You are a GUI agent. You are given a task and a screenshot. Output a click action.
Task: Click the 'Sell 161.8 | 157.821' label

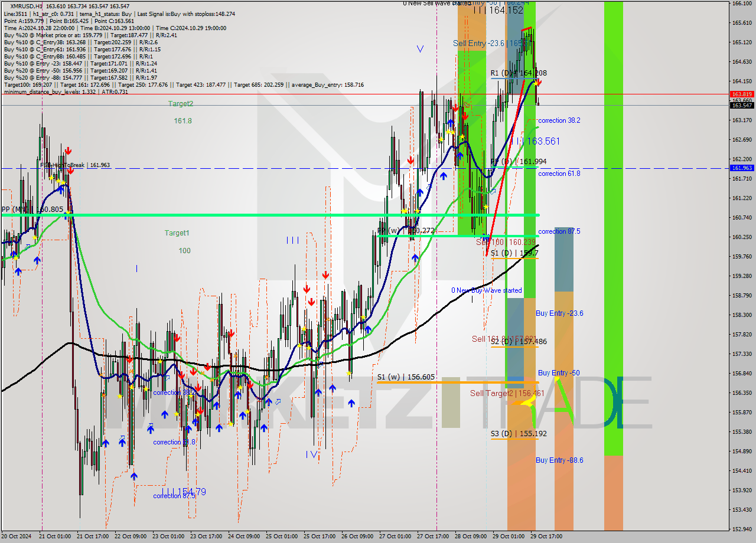[x=504, y=339]
